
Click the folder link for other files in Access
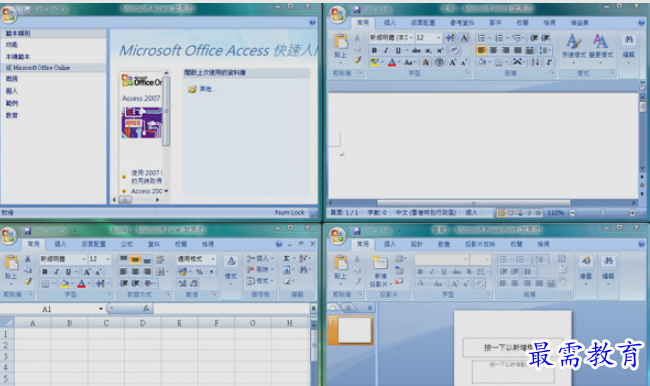pos(203,89)
